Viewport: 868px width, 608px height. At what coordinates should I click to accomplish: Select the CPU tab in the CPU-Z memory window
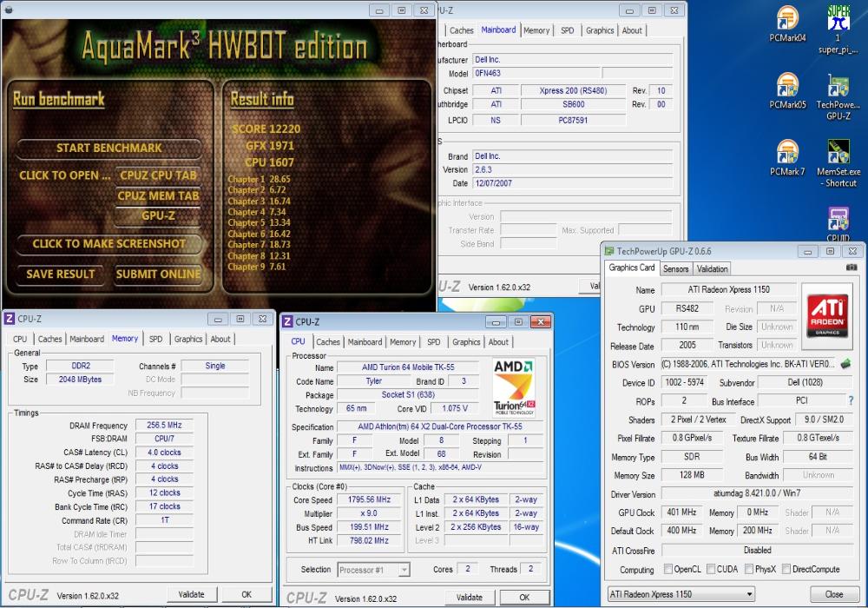point(20,339)
